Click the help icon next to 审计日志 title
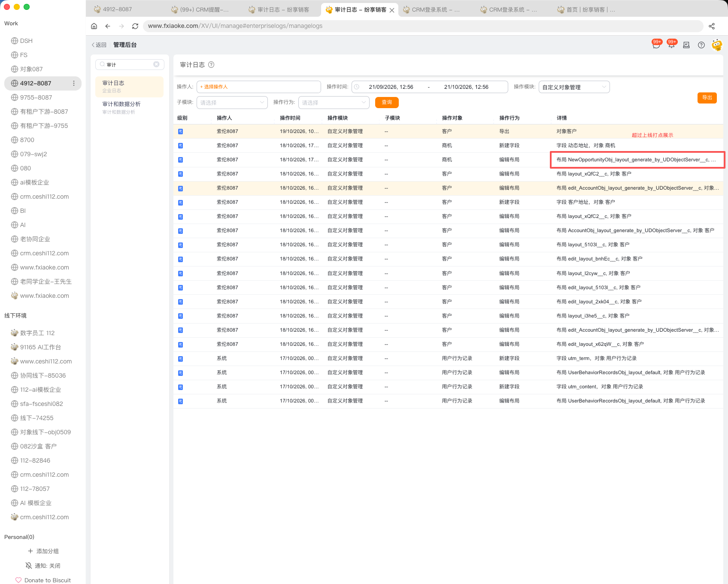Viewport: 728px width, 584px height. click(211, 65)
